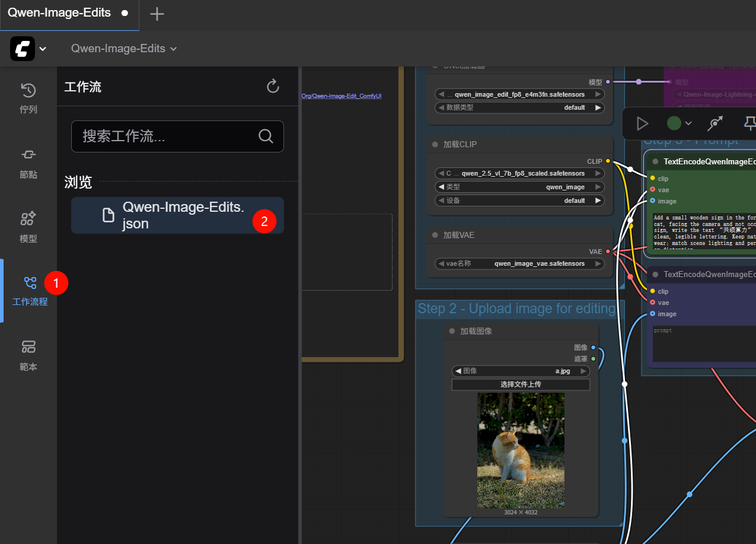
Task: Click the 选择文件上传 upload button
Action: pos(520,384)
